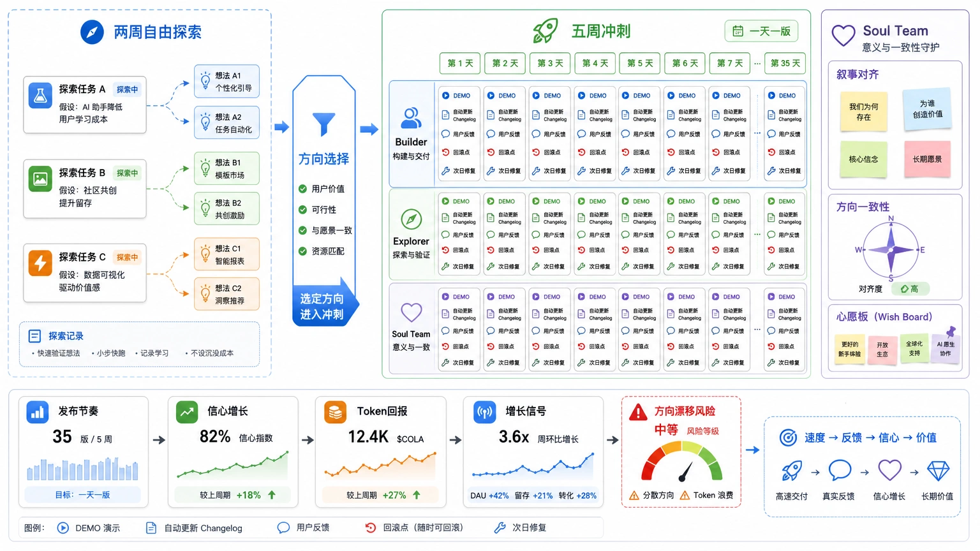The height and width of the screenshot is (551, 980).
Task: Click the rocket icon above 高速交付
Action: (x=792, y=471)
